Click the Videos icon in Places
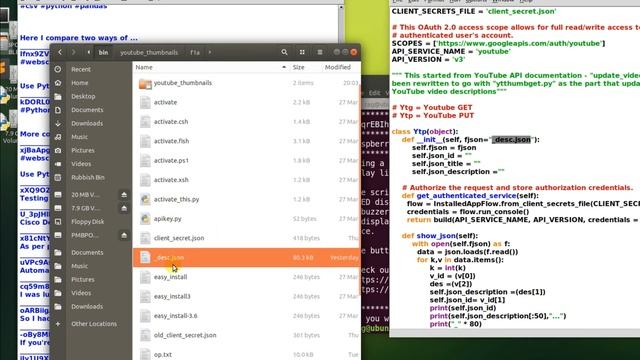Image resolution: width=640 pixels, height=360 pixels. click(x=58, y=164)
